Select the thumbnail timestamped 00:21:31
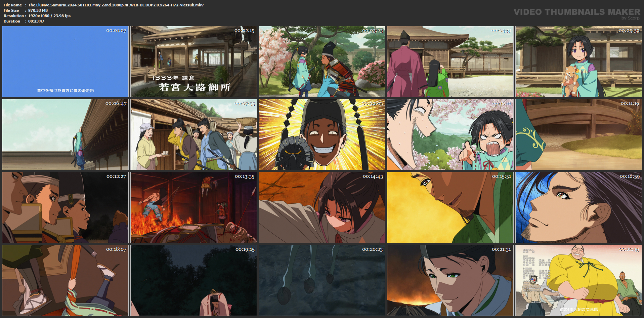The width and height of the screenshot is (644, 318). point(450,280)
